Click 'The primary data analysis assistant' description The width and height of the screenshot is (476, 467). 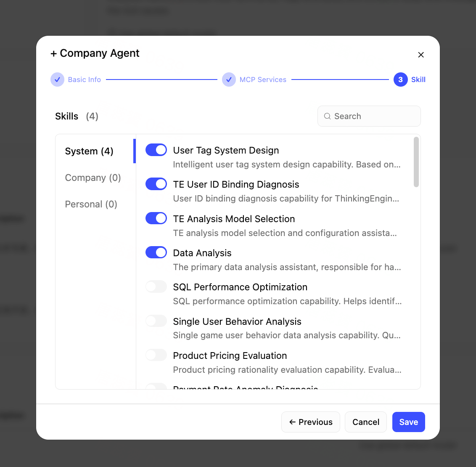point(287,267)
